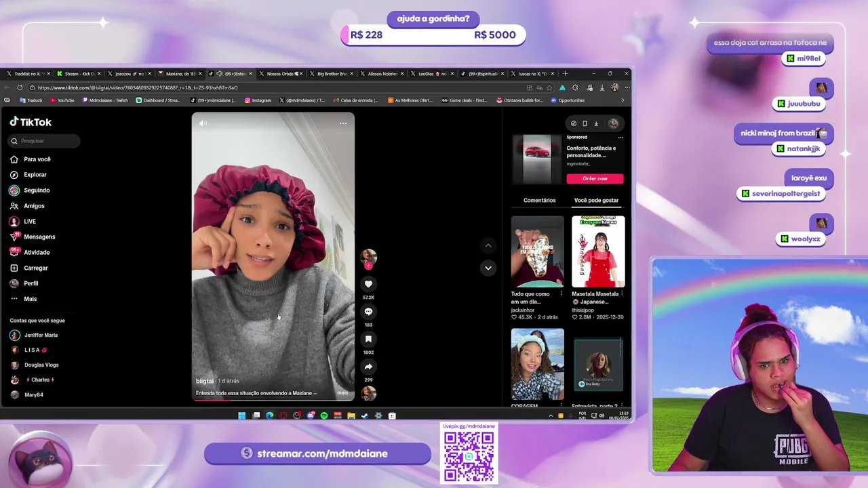The height and width of the screenshot is (488, 868).
Task: Click the compass icon in the top-right pill
Action: tap(574, 123)
